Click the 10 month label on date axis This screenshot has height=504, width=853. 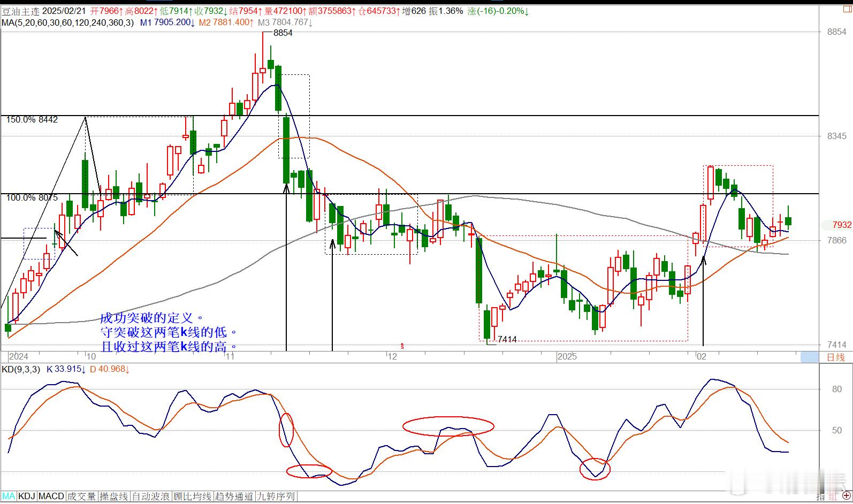91,356
